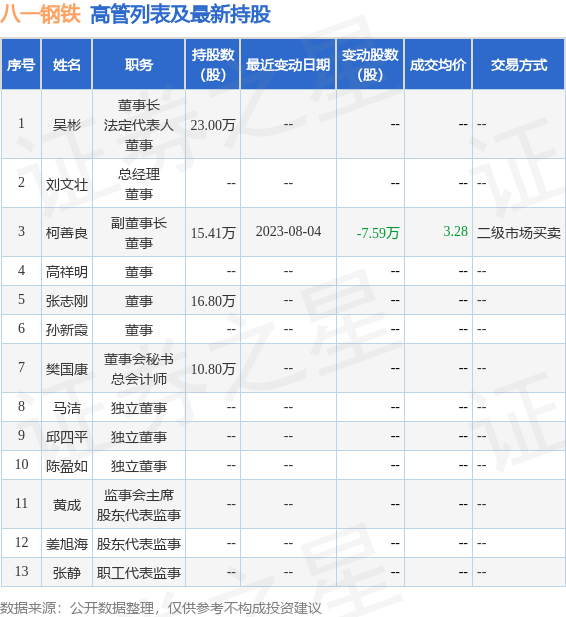
Task: Select the 职务 column header
Action: (x=139, y=65)
